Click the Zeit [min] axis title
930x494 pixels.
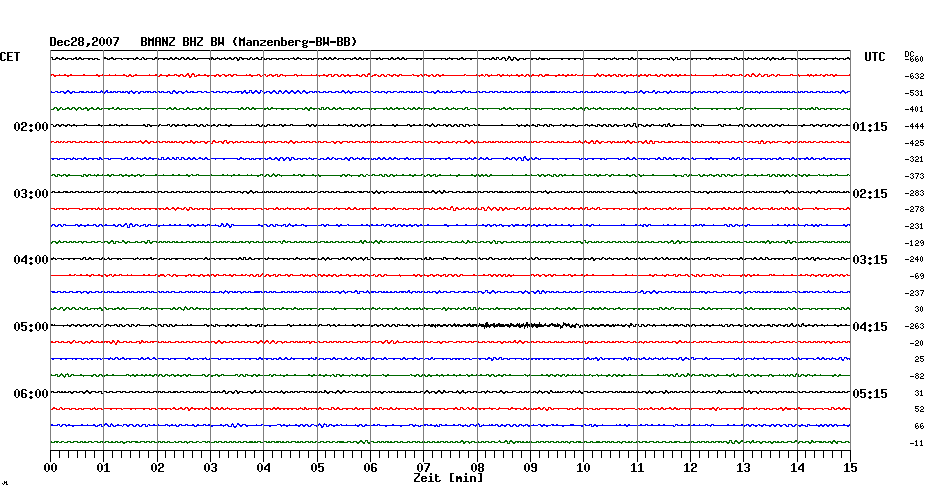448,477
